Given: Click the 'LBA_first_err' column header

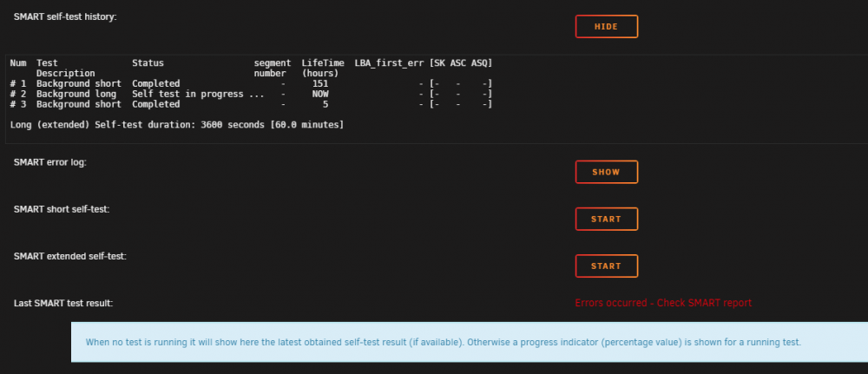Looking at the screenshot, I should 389,63.
